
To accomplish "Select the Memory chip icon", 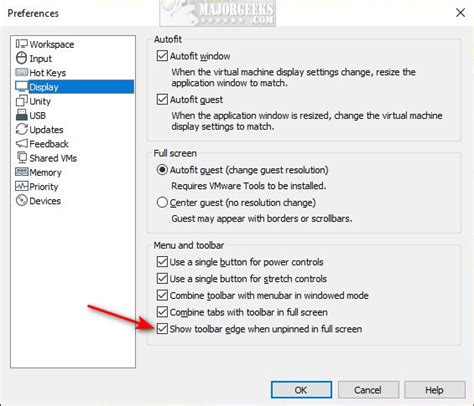I will pos(22,172).
